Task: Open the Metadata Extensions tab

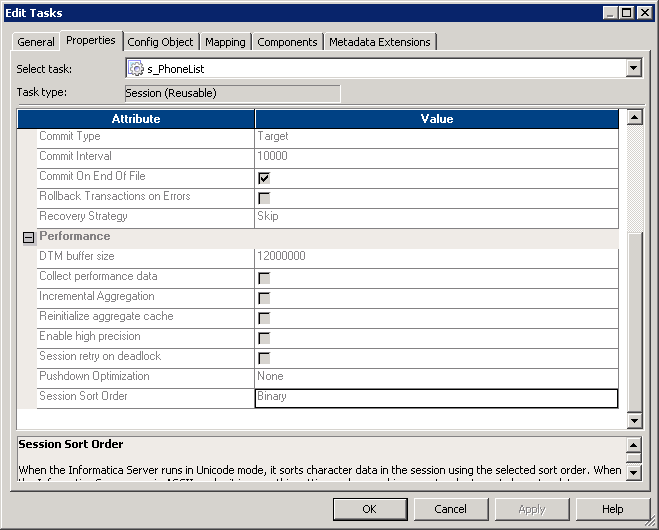Action: click(379, 42)
